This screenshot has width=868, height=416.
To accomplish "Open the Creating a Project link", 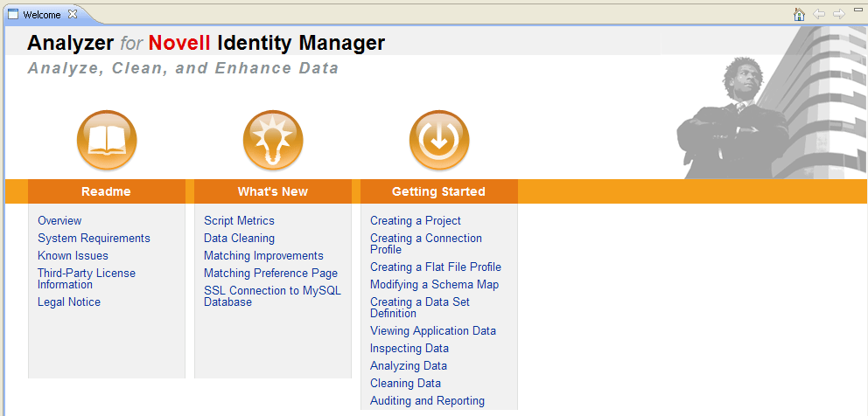I will [415, 221].
